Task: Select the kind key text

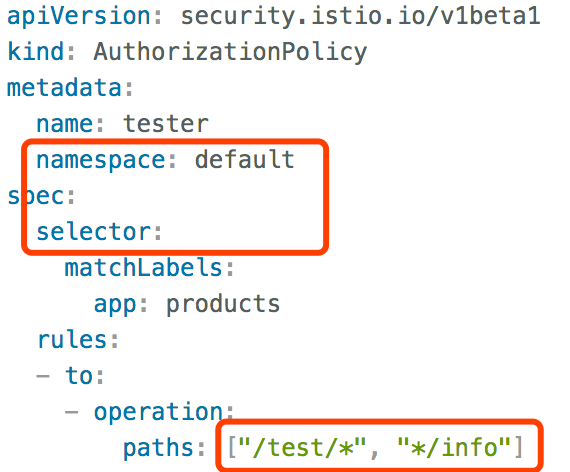Action: pos(36,51)
